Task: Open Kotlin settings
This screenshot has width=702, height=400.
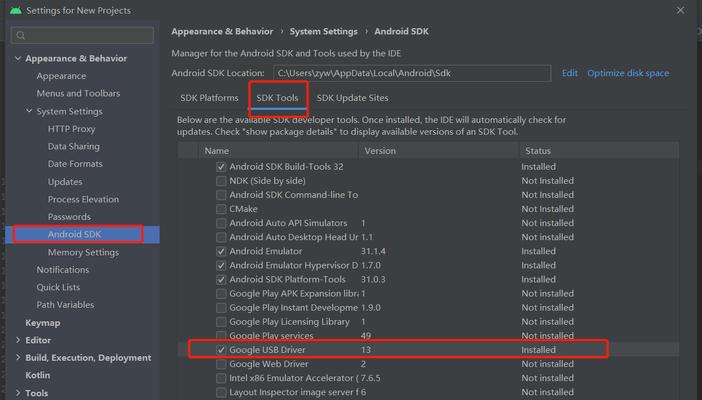Action: click(x=38, y=375)
